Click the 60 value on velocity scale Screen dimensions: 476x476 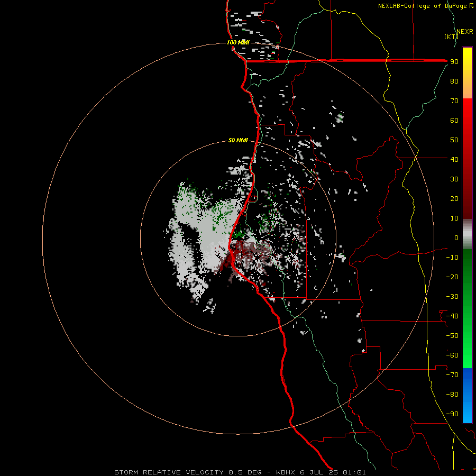[x=454, y=120]
